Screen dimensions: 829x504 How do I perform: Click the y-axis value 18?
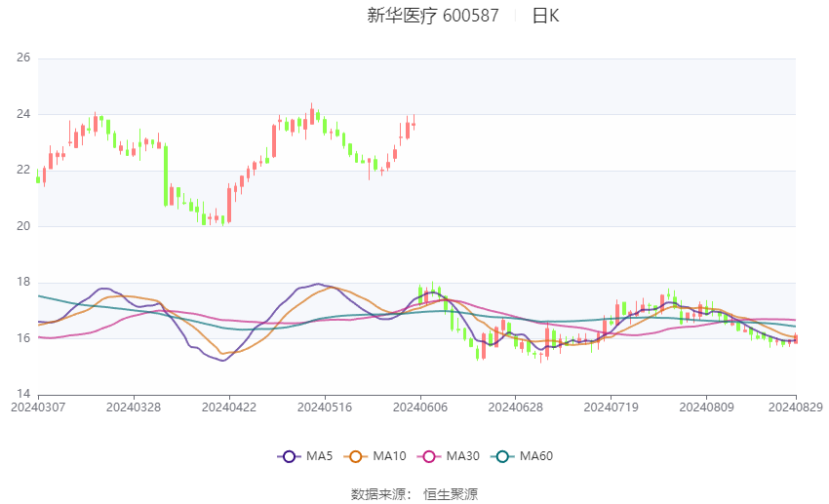click(23, 282)
